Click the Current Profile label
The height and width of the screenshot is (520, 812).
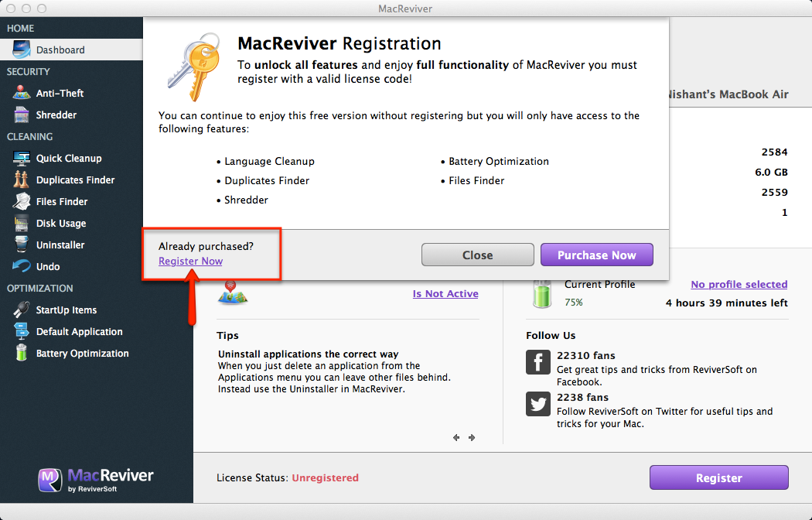(599, 284)
